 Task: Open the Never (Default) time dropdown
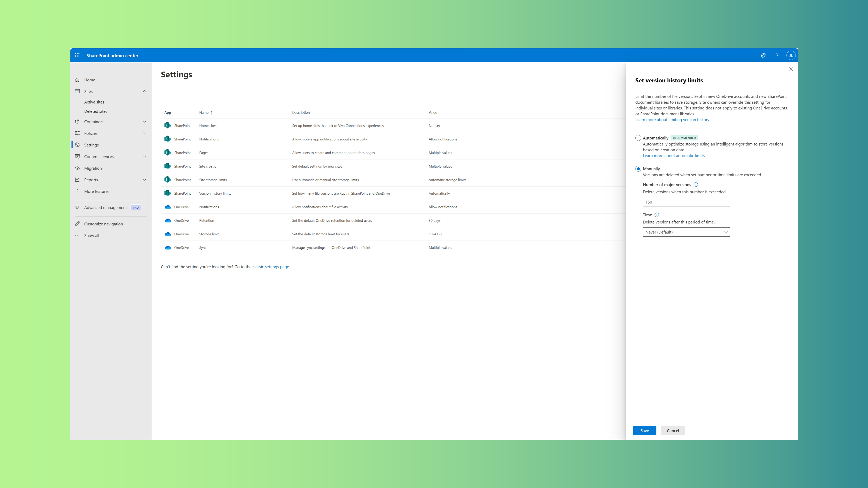coord(686,232)
